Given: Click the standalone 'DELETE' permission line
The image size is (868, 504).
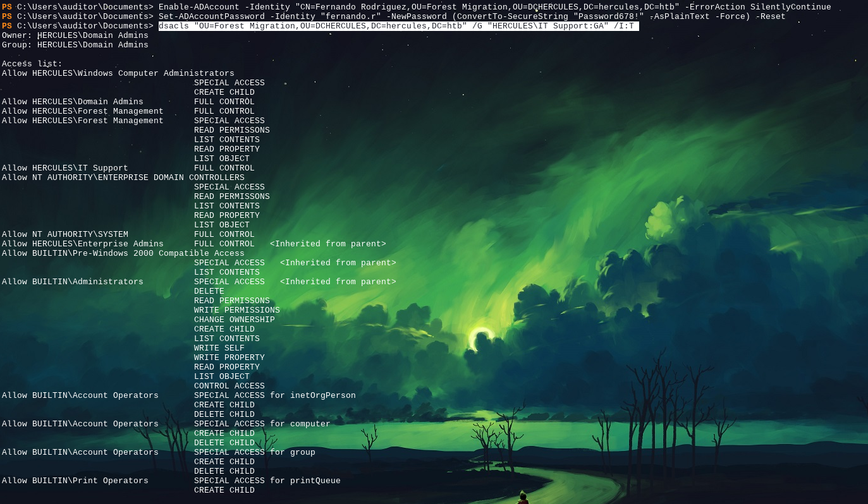Looking at the screenshot, I should point(209,291).
